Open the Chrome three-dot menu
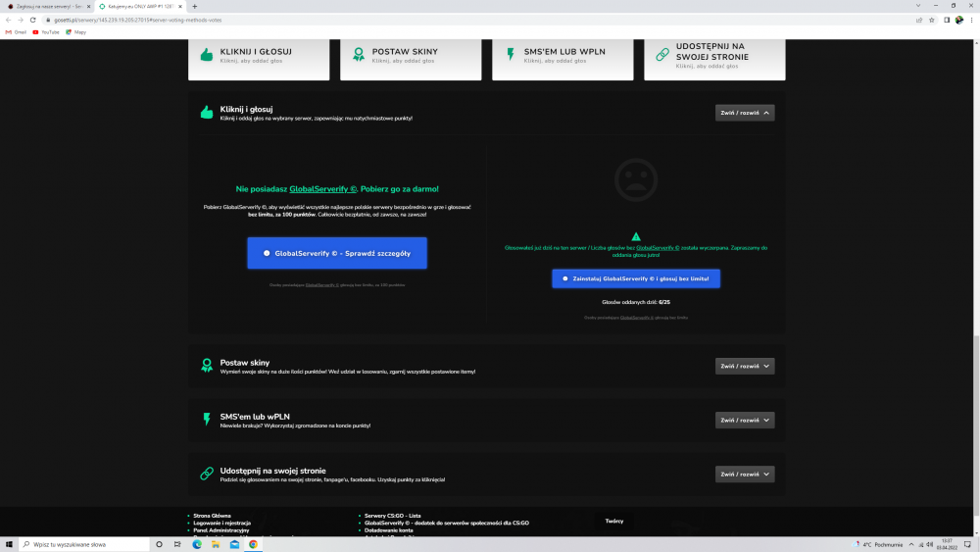980x552 pixels. (x=972, y=20)
